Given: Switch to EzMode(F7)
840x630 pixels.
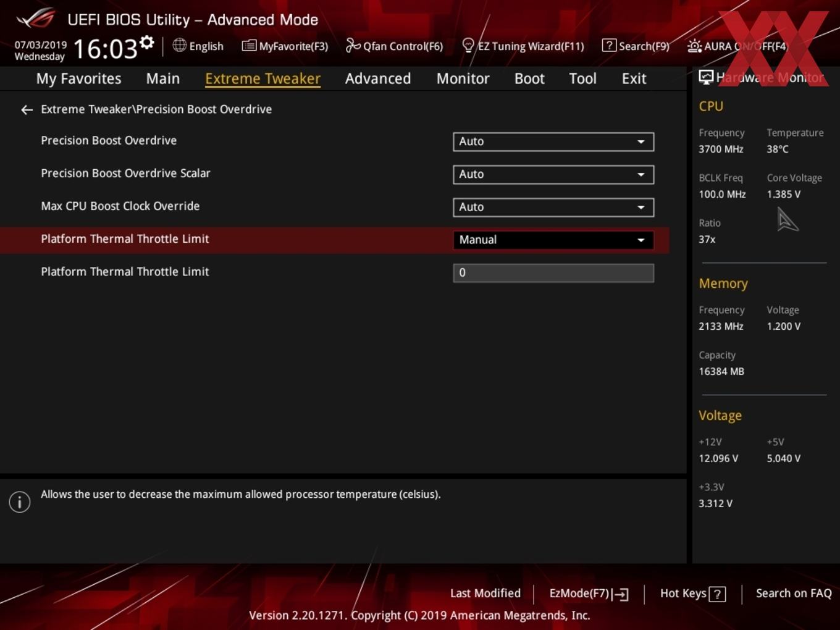Looking at the screenshot, I should [x=589, y=594].
